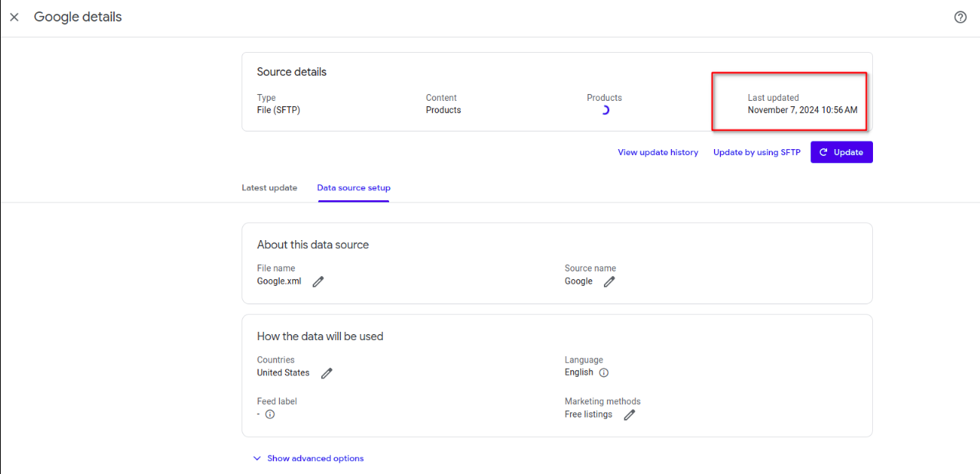Show the English language info tooltip
This screenshot has width=980, height=474.
[x=604, y=373]
